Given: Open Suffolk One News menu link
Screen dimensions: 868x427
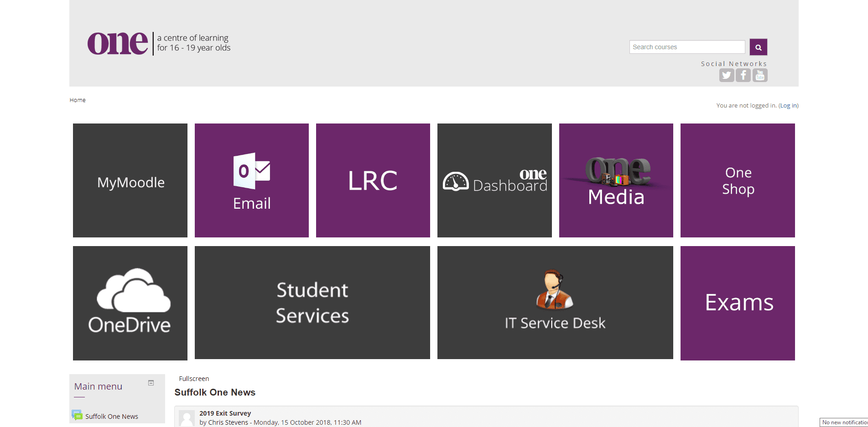Looking at the screenshot, I should pos(112,417).
